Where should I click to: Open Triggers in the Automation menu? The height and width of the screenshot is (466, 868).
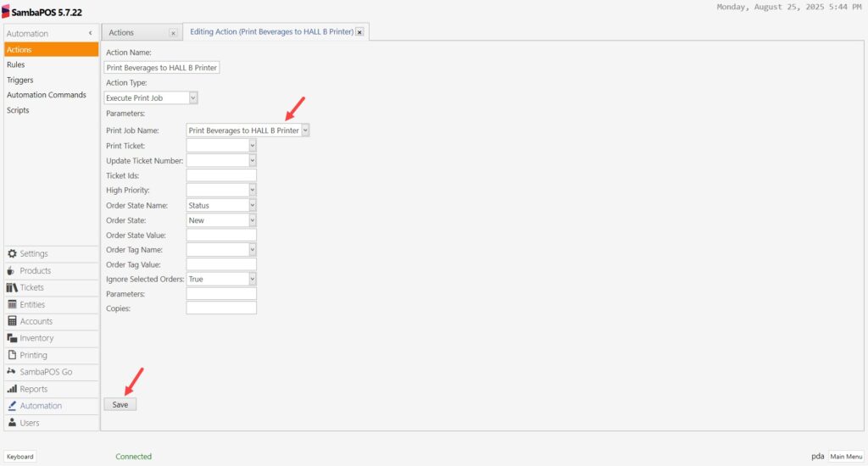coord(51,80)
